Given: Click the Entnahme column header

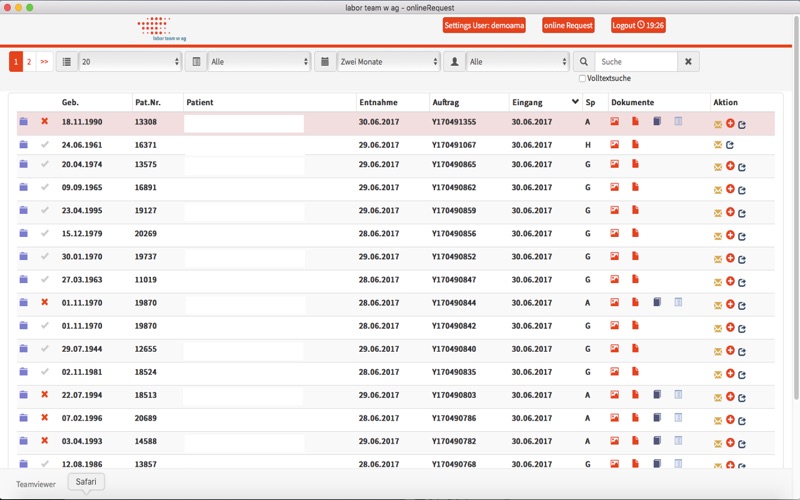Looking at the screenshot, I should tap(378, 102).
